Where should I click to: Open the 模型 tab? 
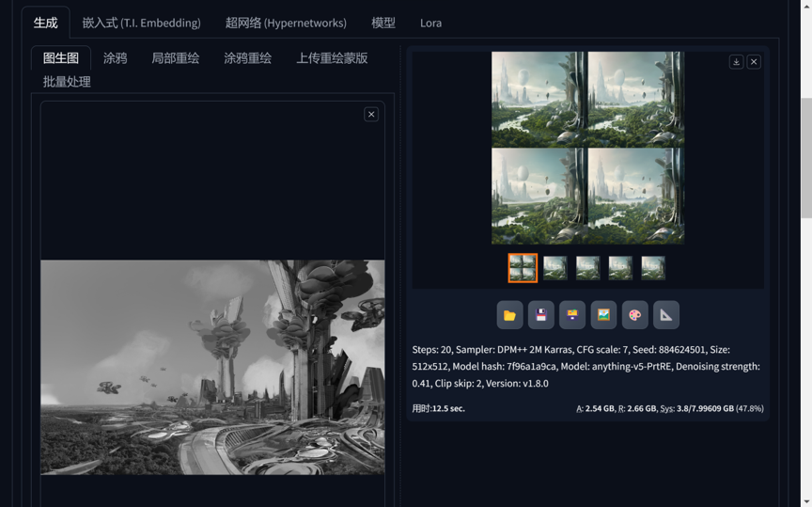[x=383, y=23]
